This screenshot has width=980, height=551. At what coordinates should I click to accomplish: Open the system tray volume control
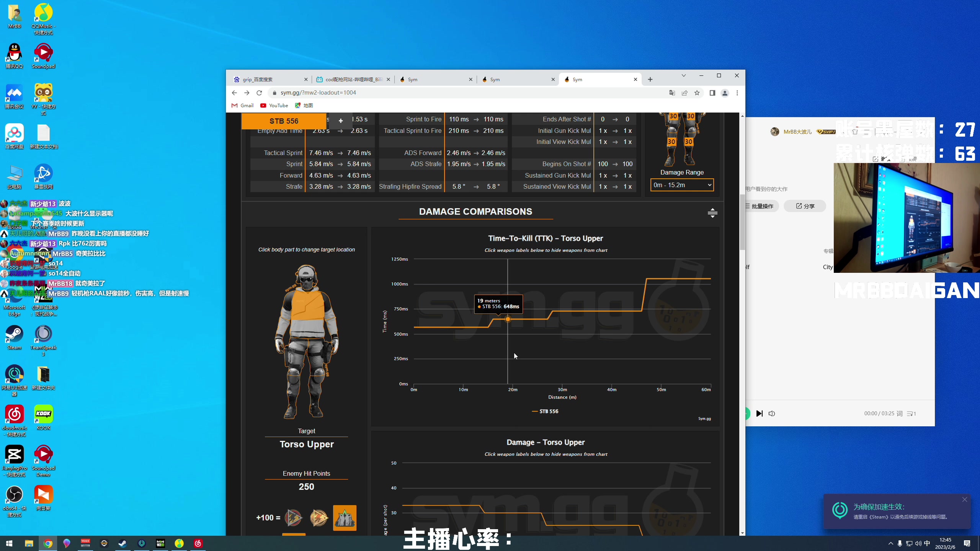click(x=918, y=543)
